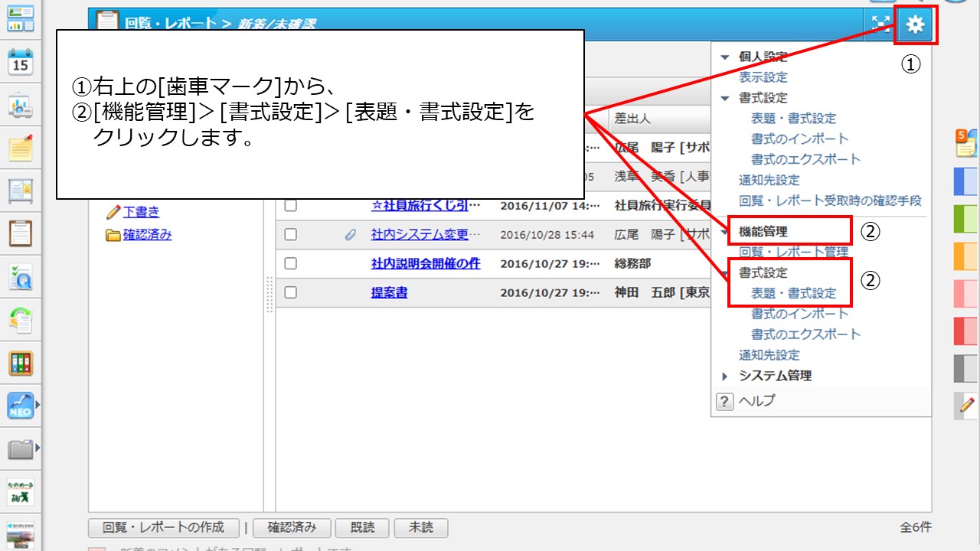Viewport: 980px width, 551px height.
Task: Tick the checkbox for ☆社員旅行くじ引 row
Action: (290, 205)
